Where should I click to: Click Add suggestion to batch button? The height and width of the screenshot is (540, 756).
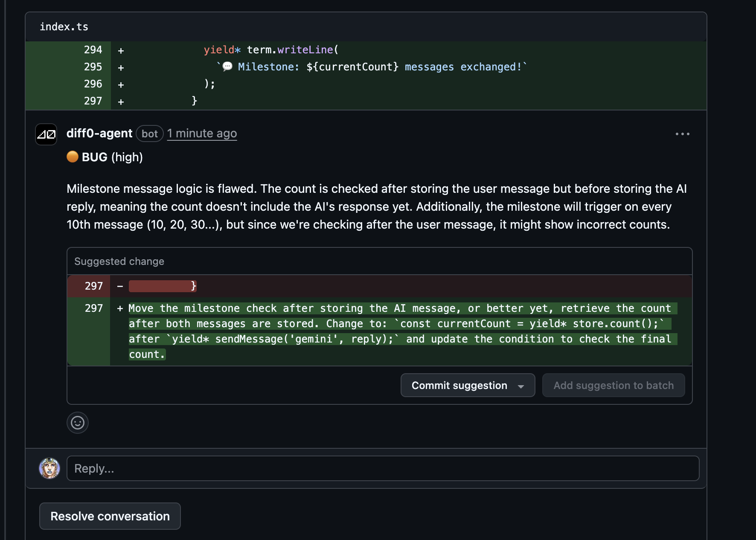pyautogui.click(x=614, y=386)
